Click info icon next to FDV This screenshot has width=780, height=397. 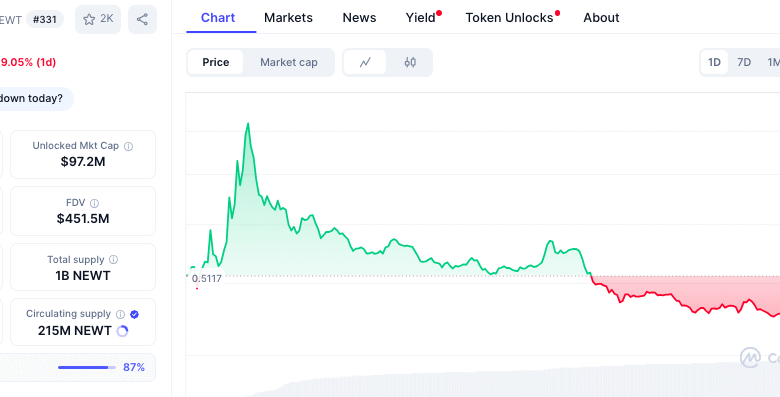tap(95, 203)
